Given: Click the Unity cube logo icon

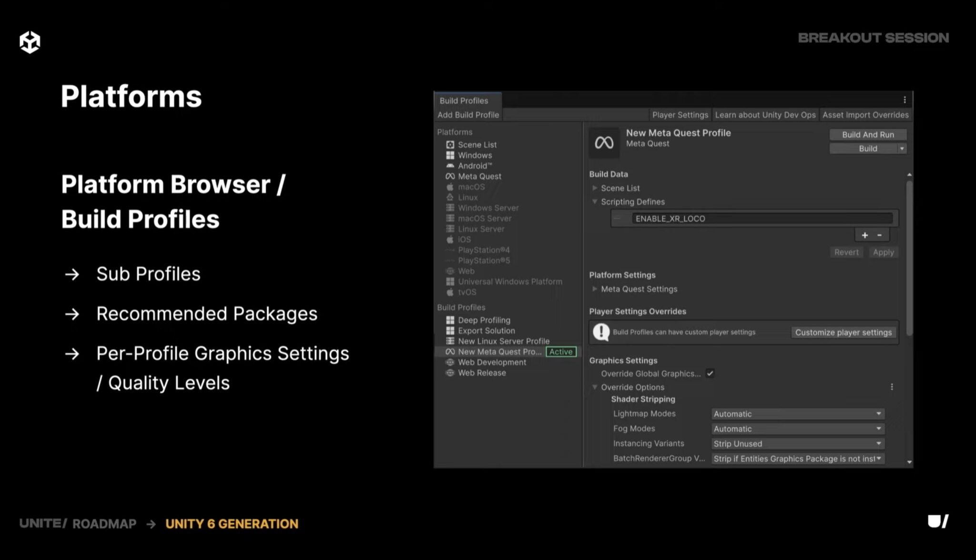Looking at the screenshot, I should [30, 42].
